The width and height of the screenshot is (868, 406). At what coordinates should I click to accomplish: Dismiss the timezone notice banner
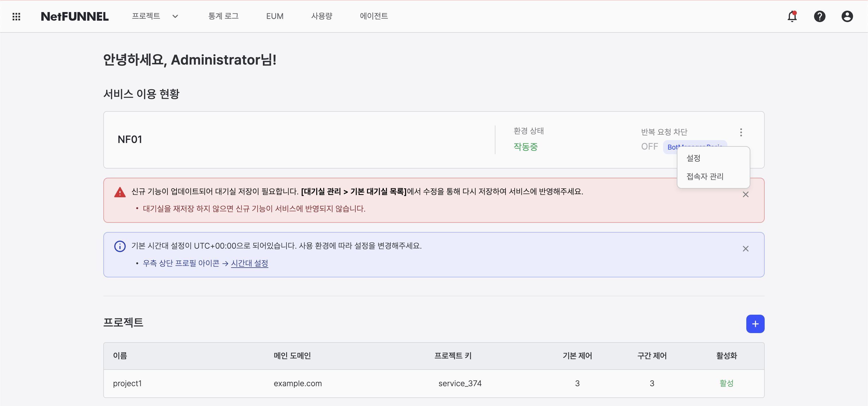(x=746, y=249)
